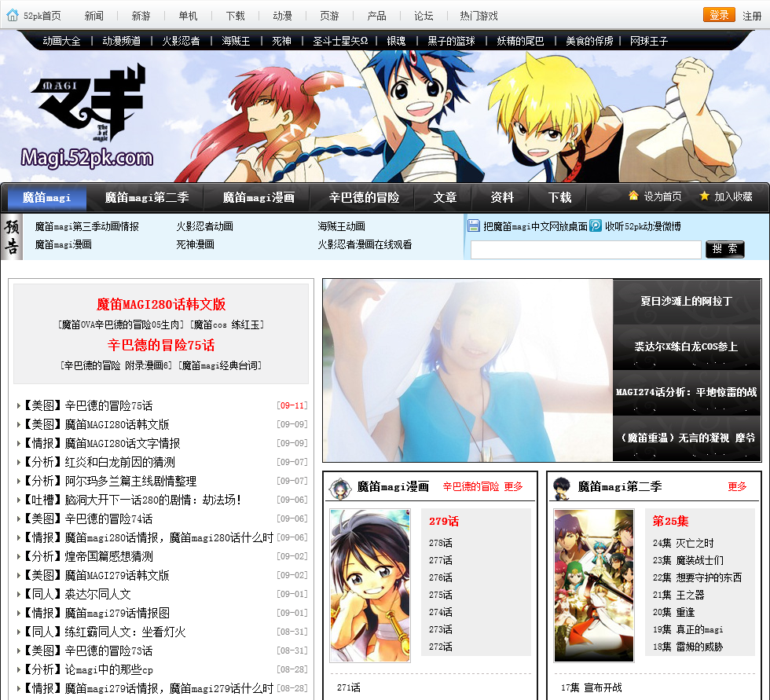
Task: Go to 网球王子 in black nav bar
Action: click(649, 41)
